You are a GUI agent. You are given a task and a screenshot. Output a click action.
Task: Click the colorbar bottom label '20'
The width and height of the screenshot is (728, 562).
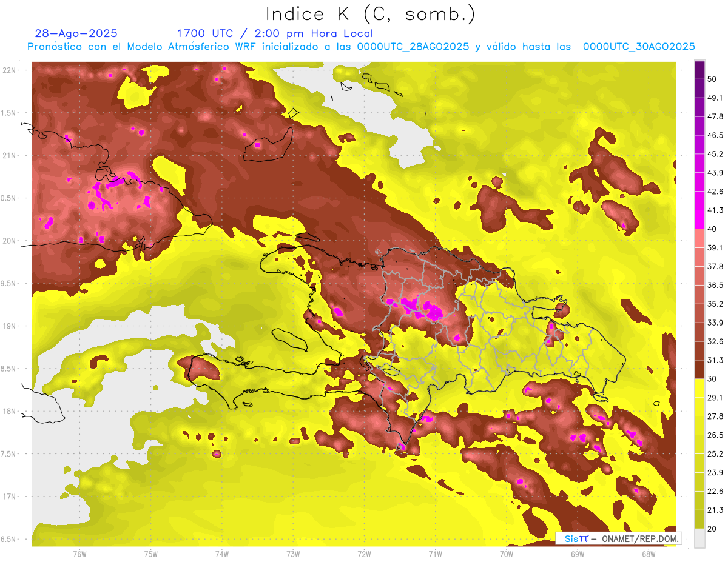pyautogui.click(x=713, y=529)
